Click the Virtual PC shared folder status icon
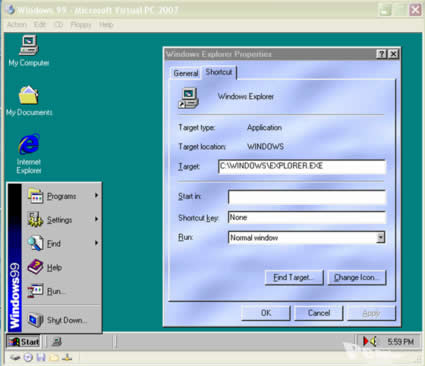The height and width of the screenshot is (366, 425). tap(54, 358)
